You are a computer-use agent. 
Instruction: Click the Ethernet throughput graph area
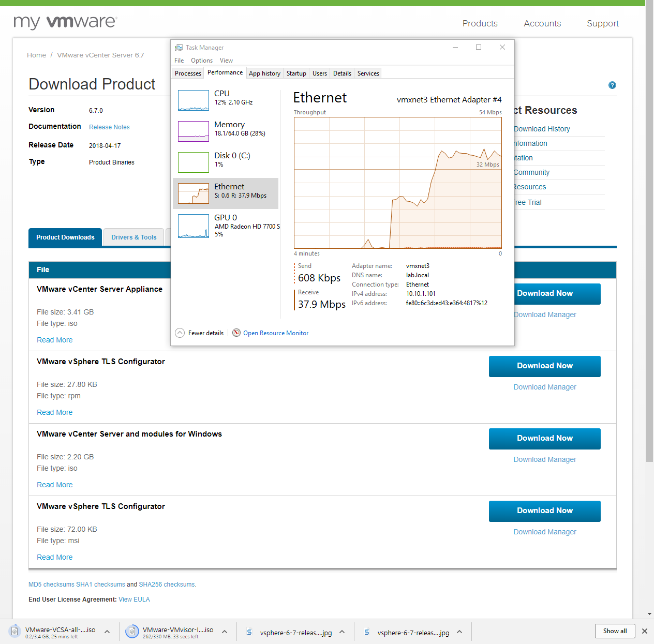(x=398, y=183)
